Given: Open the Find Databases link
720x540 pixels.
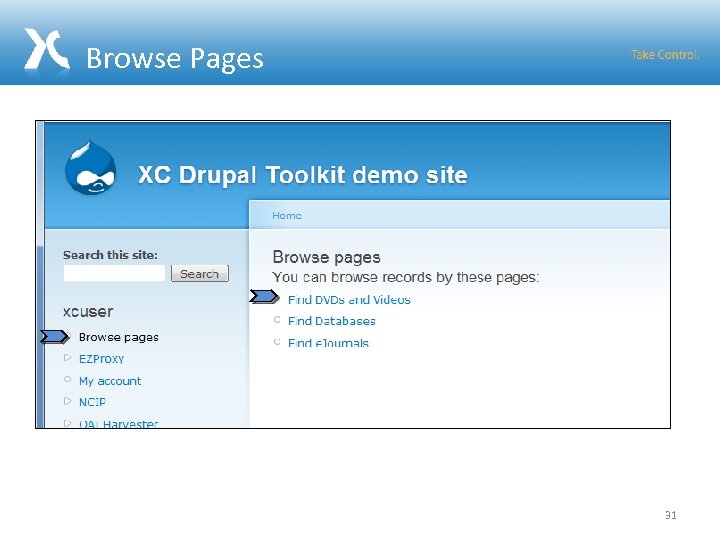Looking at the screenshot, I should 332,321.
